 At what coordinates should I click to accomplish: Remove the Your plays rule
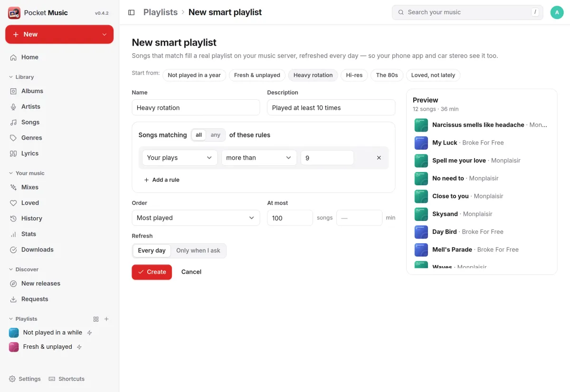point(379,158)
